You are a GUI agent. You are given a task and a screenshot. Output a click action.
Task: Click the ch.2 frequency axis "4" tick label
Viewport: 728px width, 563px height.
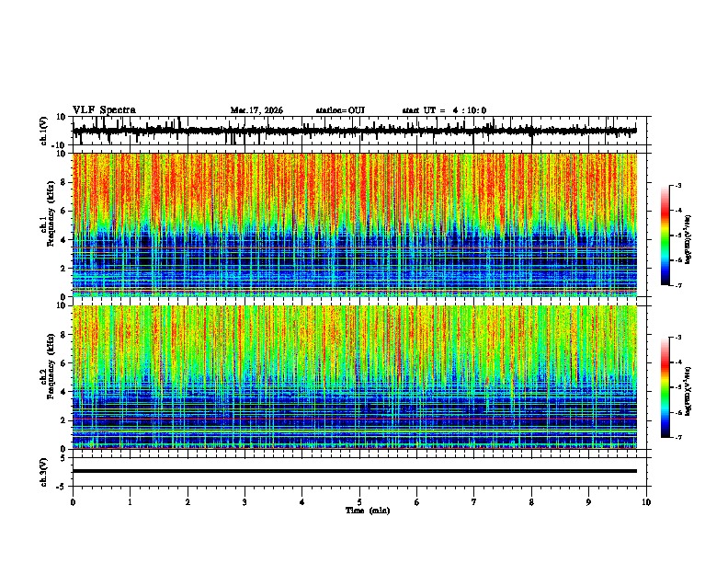pyautogui.click(x=63, y=392)
